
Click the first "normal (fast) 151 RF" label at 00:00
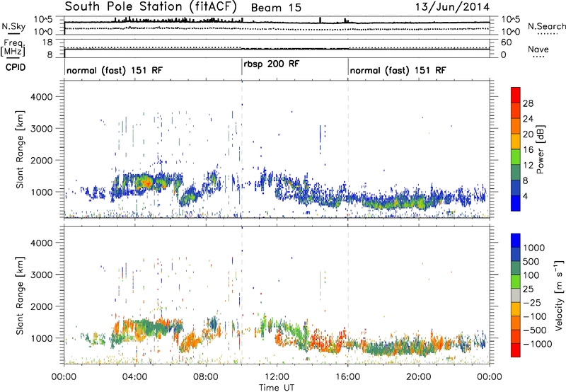point(115,70)
